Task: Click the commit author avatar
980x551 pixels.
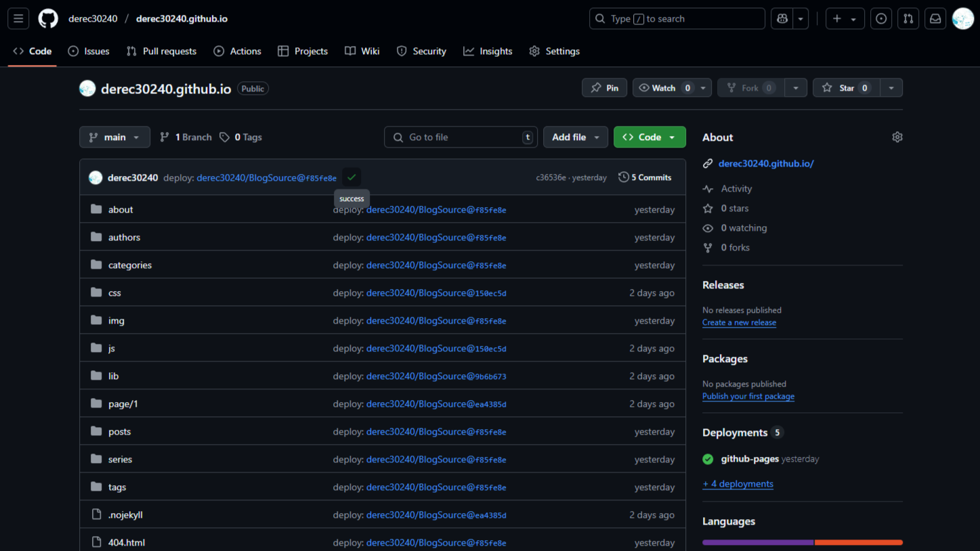Action: click(95, 177)
